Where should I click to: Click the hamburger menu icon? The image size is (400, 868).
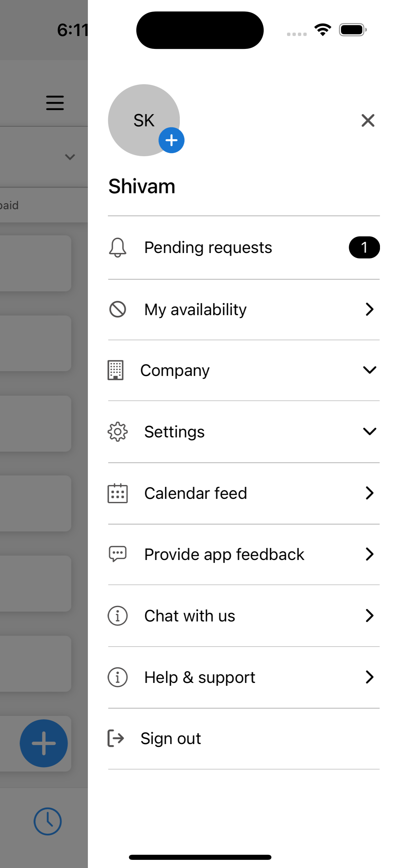(x=55, y=103)
